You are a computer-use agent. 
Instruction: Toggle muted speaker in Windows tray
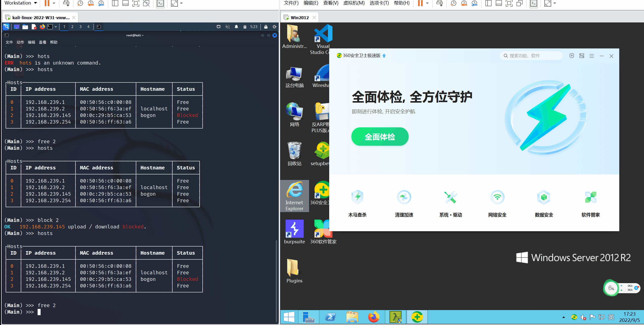click(583, 317)
